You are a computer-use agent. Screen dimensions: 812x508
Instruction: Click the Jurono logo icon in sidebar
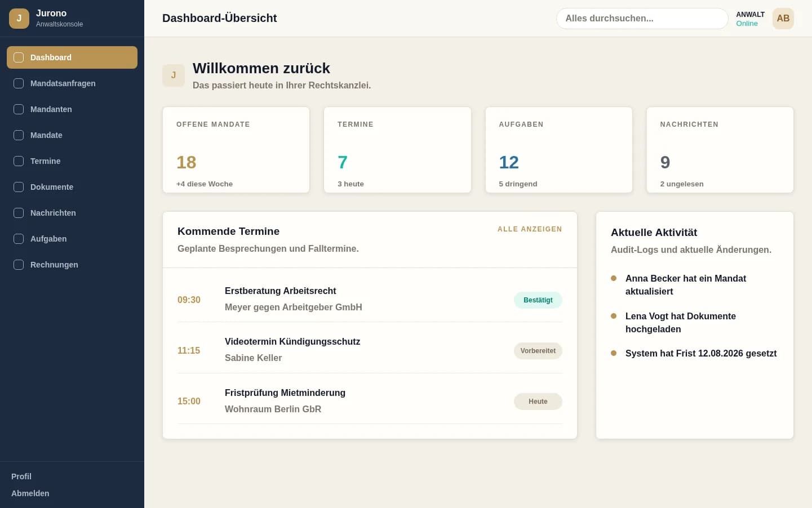(19, 18)
